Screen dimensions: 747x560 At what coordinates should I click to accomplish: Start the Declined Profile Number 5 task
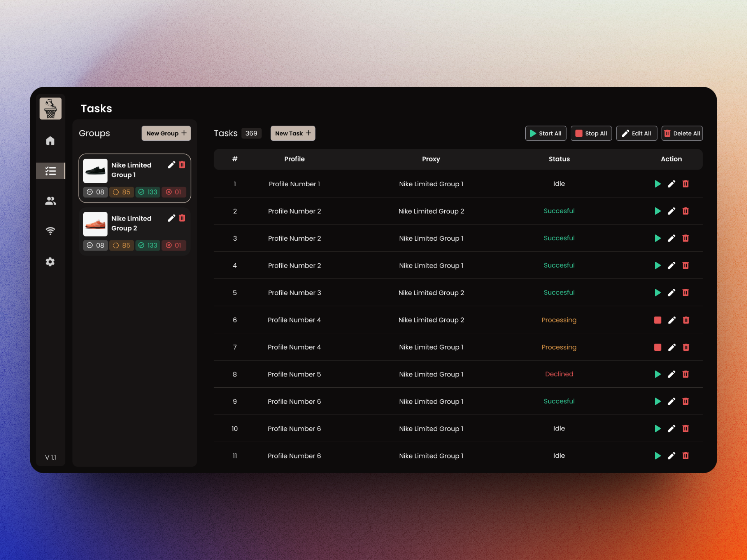(x=658, y=374)
